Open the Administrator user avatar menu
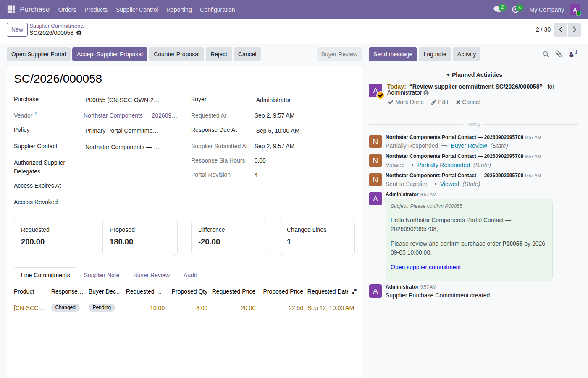Screen dimensions: 588x378 point(575,10)
